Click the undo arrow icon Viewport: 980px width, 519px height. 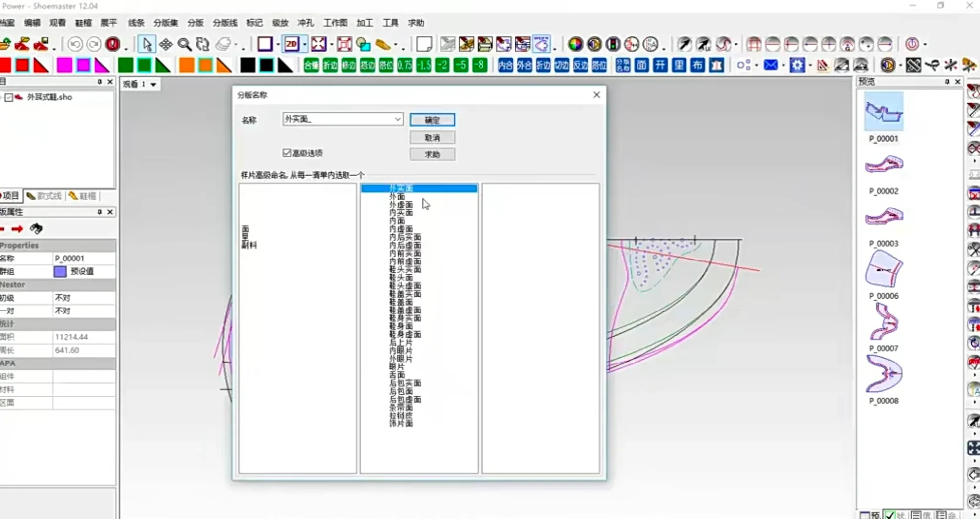click(x=75, y=44)
